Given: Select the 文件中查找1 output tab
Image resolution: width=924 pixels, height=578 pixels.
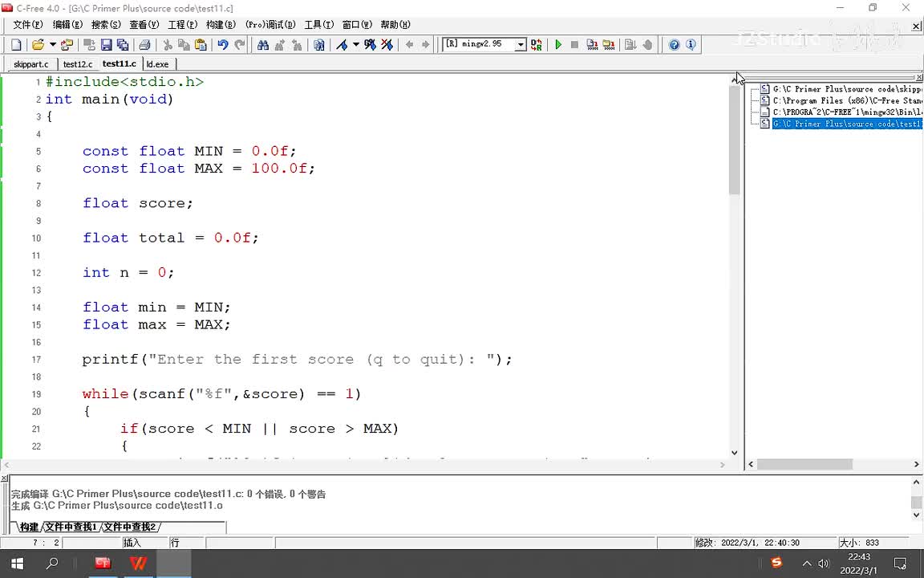Looking at the screenshot, I should click(x=71, y=527).
